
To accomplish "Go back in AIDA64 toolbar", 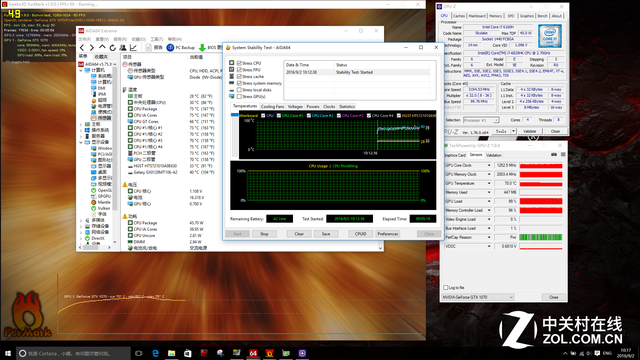I will (x=82, y=48).
